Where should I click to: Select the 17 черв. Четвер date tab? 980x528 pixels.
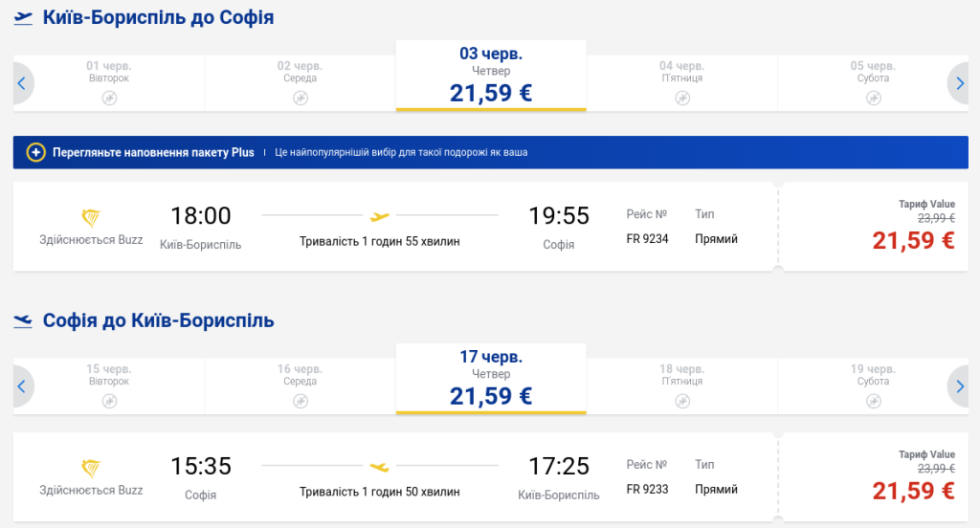click(491, 379)
